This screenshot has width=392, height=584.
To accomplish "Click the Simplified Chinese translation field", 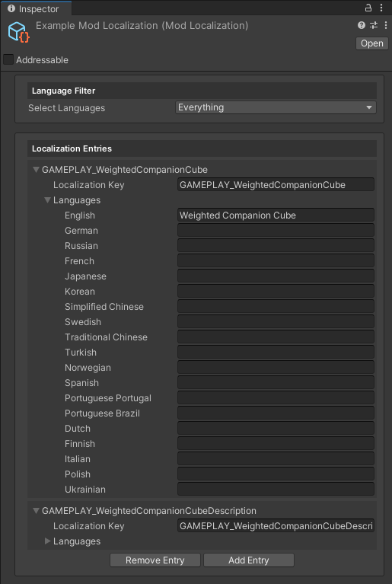I will pos(276,307).
